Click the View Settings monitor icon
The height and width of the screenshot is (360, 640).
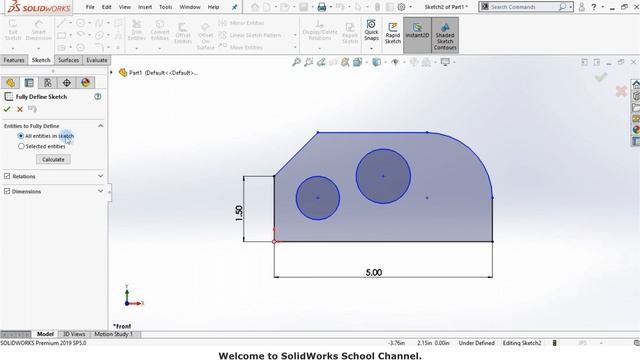tap(445, 62)
